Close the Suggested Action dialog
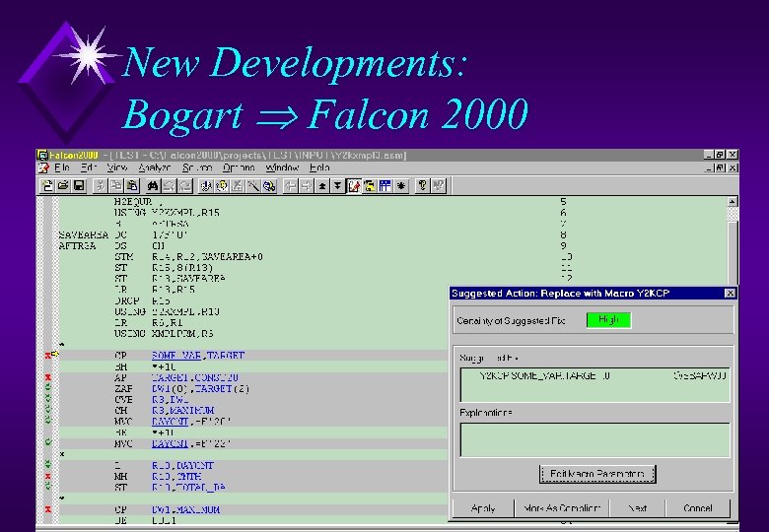Viewport: 769px width, 532px height. pos(730,293)
